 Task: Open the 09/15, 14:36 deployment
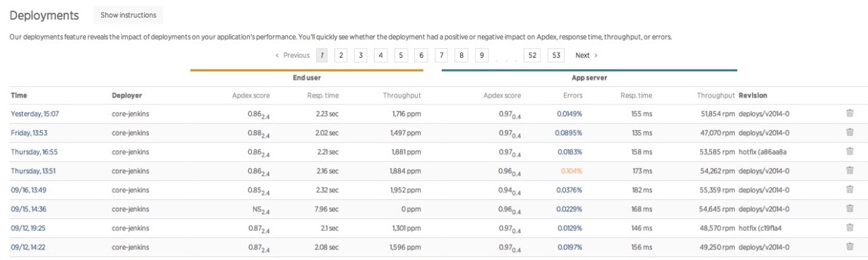28,209
